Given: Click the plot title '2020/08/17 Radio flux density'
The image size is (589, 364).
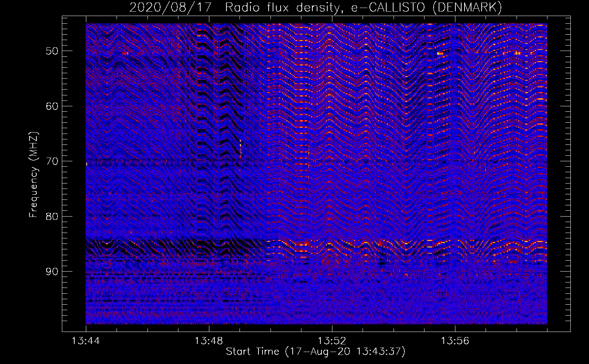Looking at the screenshot, I should tap(316, 7).
